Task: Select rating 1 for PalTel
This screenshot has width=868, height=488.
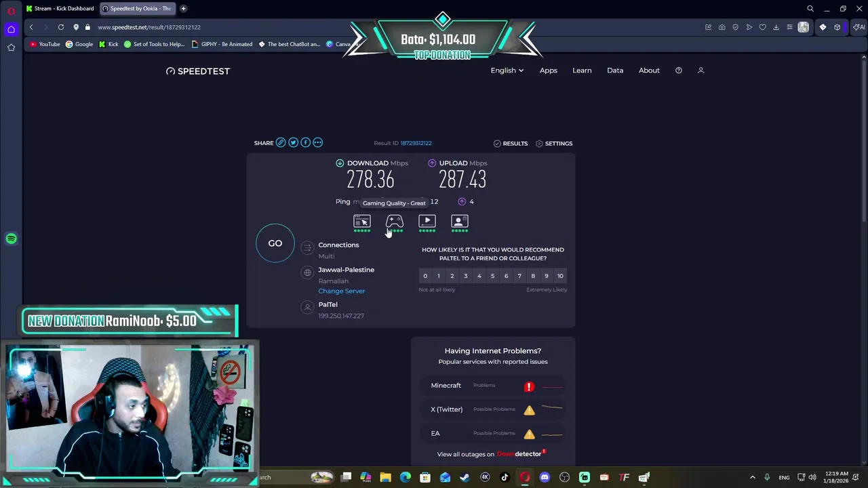Action: tap(439, 276)
